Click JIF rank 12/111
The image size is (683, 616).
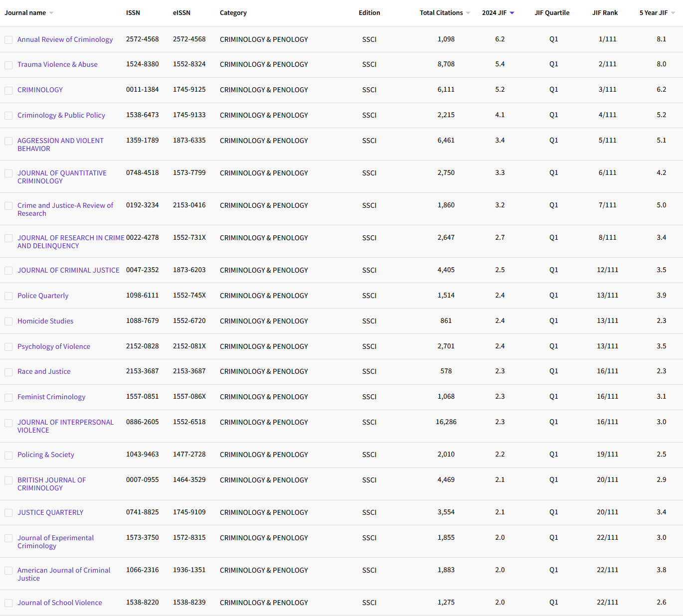pyautogui.click(x=608, y=270)
